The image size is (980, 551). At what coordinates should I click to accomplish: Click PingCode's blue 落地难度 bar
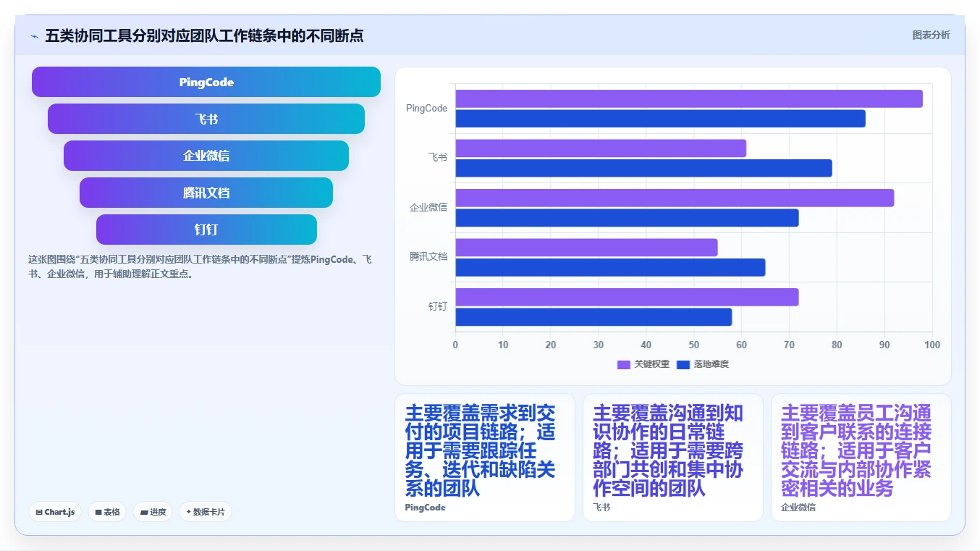(660, 119)
